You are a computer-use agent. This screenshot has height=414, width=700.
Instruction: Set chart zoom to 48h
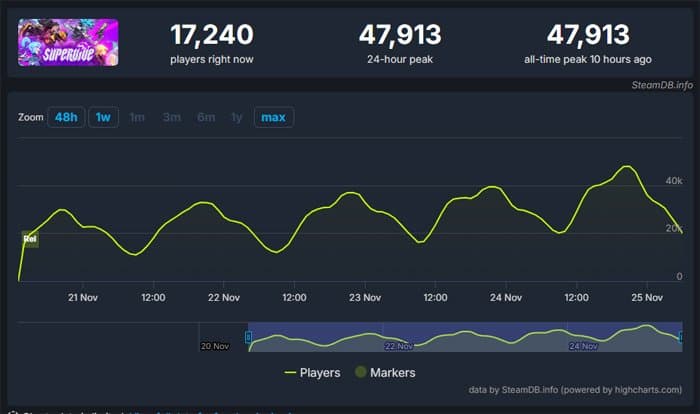tap(66, 118)
